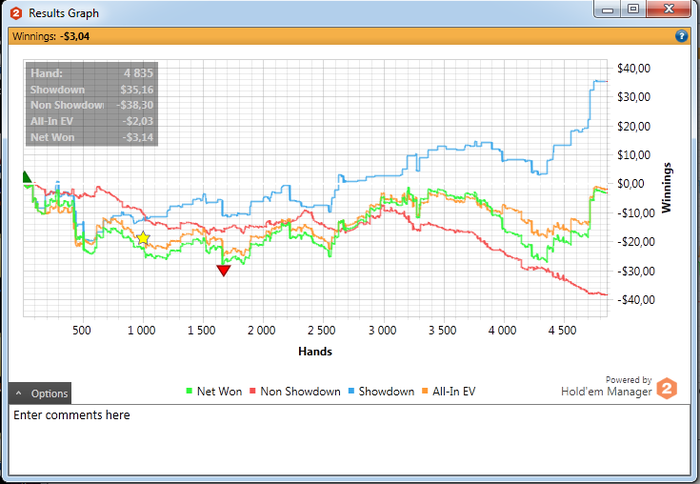
Task: Click the green up-triangle marker at graph start
Action: tap(27, 177)
